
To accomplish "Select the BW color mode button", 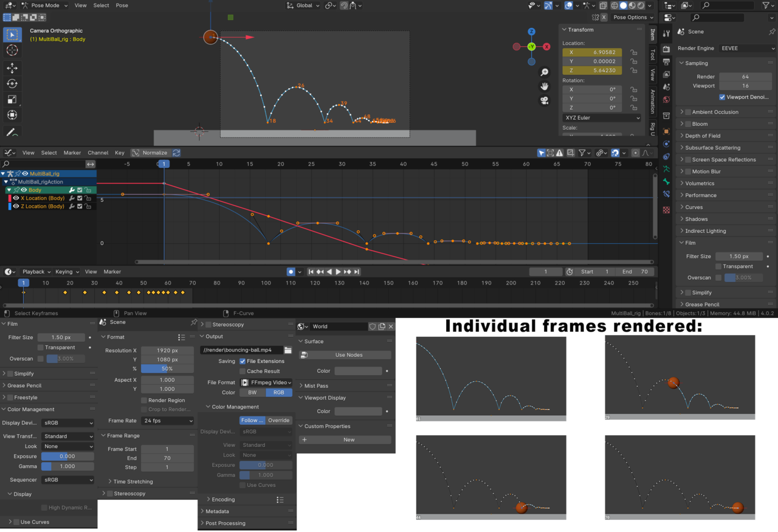I will [x=253, y=393].
